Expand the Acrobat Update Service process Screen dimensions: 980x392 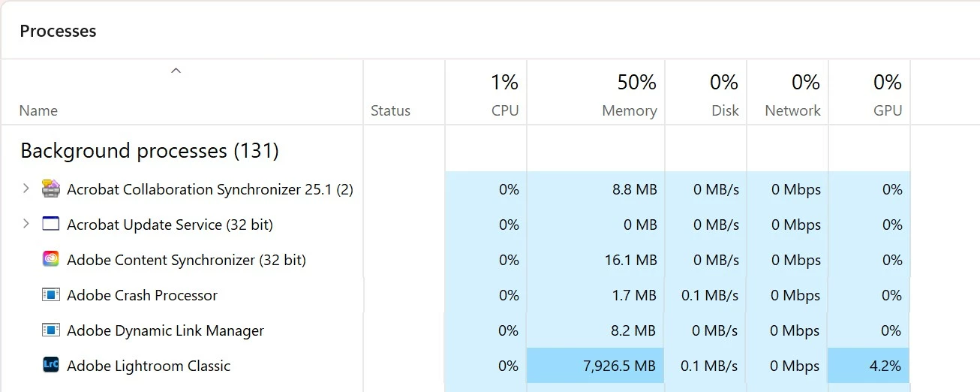(26, 224)
